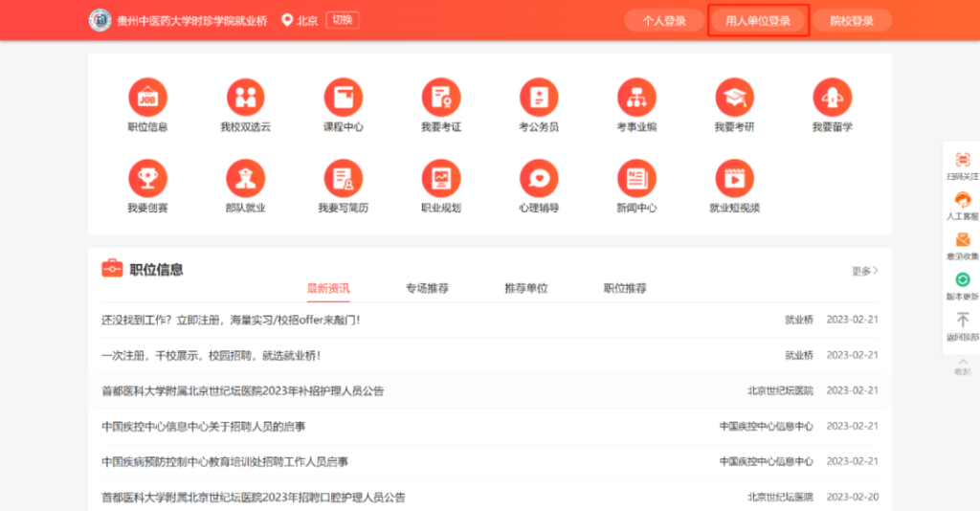Open the 我要考证 icon
The width and height of the screenshot is (980, 511).
441,98
